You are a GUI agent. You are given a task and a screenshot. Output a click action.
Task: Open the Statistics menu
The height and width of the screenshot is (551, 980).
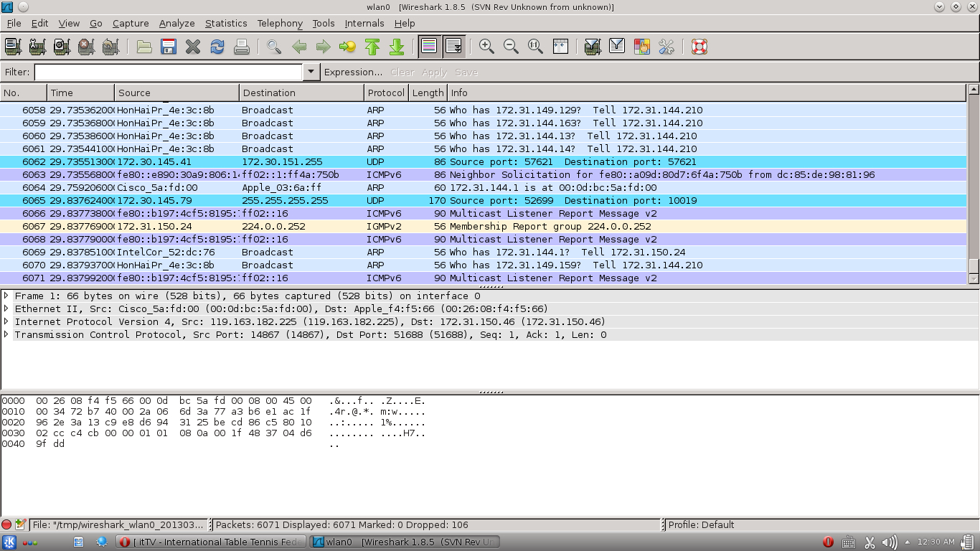point(225,23)
